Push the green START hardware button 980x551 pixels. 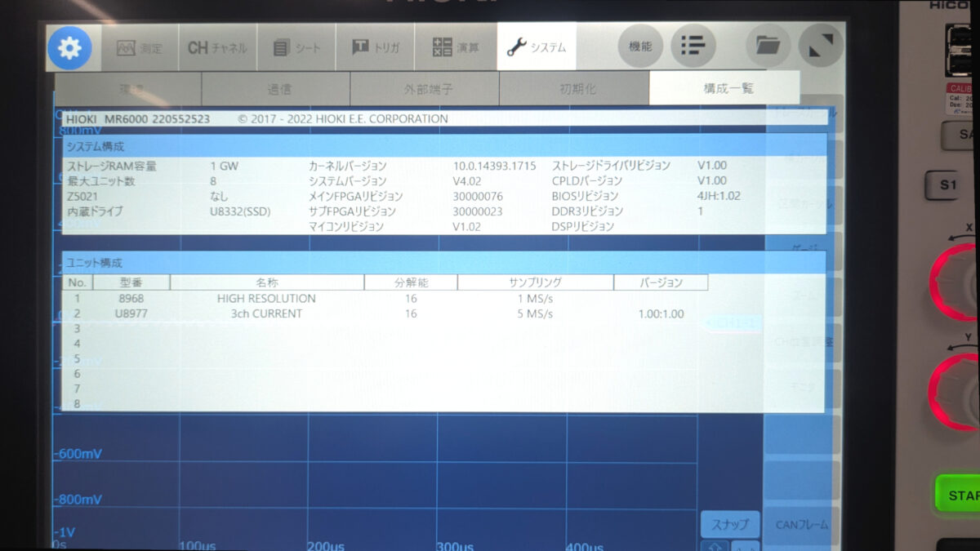pyautogui.click(x=958, y=495)
